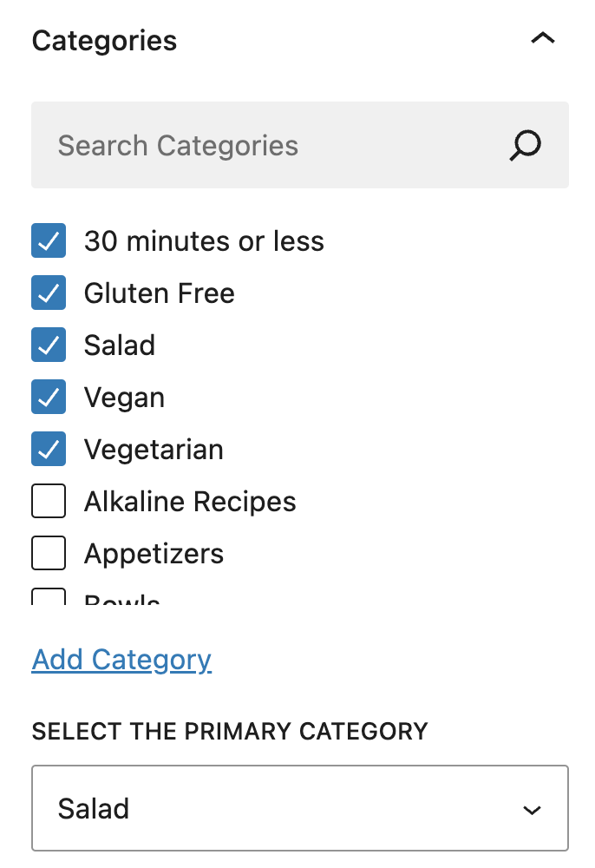This screenshot has height=868, width=595.
Task: Click the Gluten Free label text
Action: [x=159, y=293]
